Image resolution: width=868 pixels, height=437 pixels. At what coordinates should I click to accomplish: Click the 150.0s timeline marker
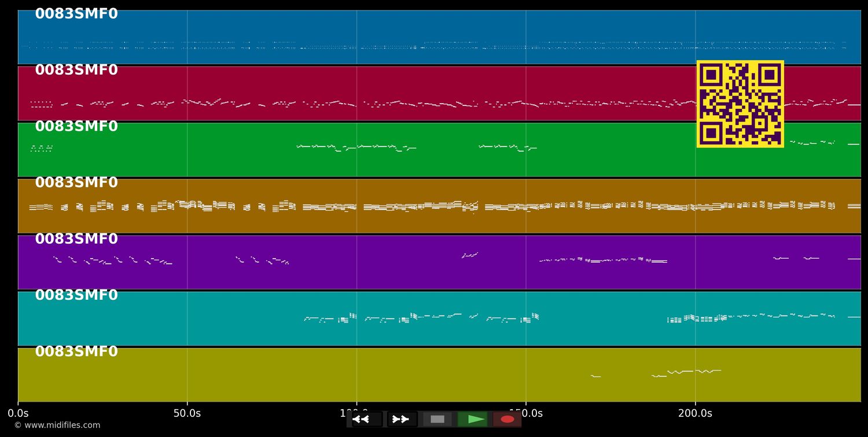pos(525,413)
